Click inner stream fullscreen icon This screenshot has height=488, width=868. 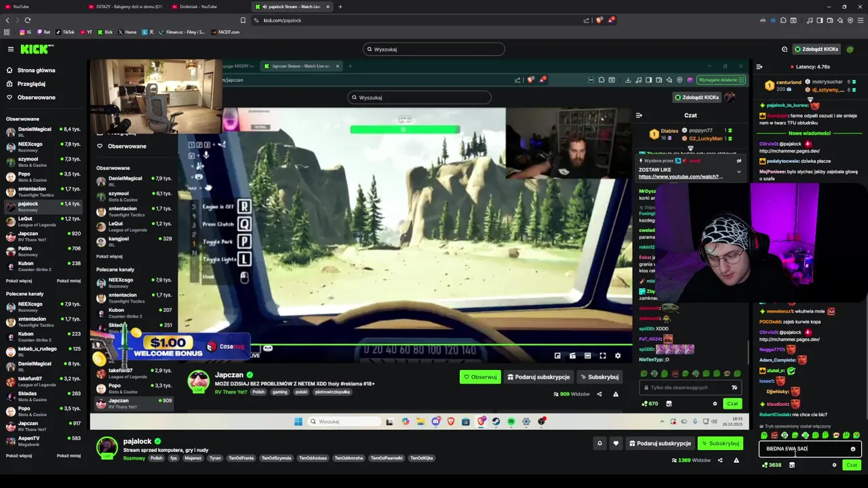click(602, 356)
